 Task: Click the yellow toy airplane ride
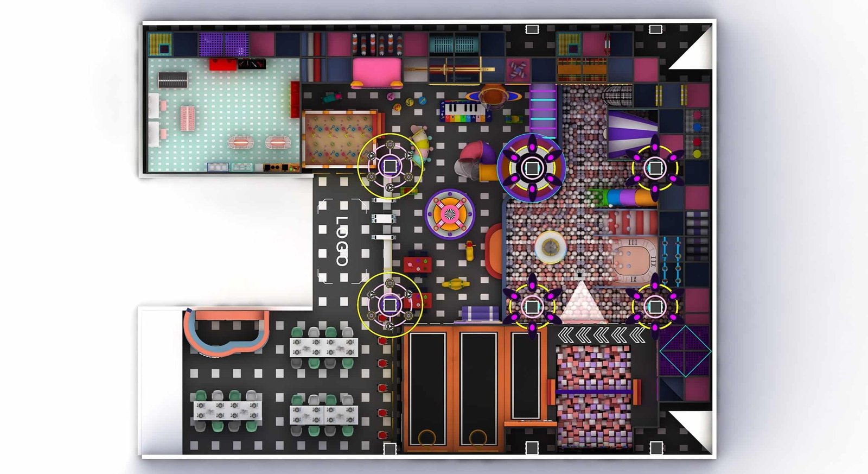click(x=456, y=283)
